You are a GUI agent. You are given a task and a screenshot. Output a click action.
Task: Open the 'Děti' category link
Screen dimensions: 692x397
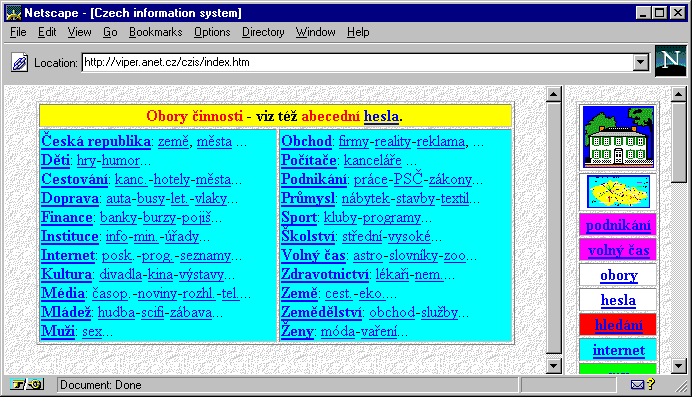[x=56, y=160]
